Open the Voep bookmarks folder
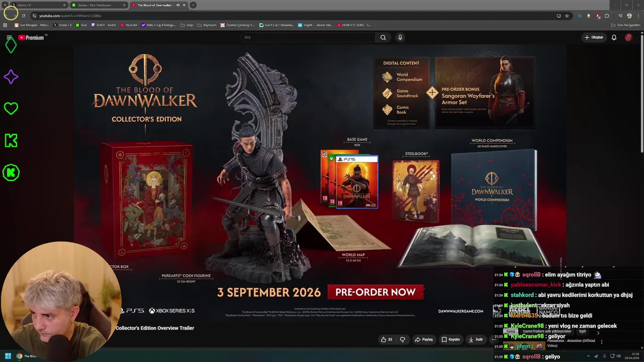The image size is (644, 362). coord(187,25)
